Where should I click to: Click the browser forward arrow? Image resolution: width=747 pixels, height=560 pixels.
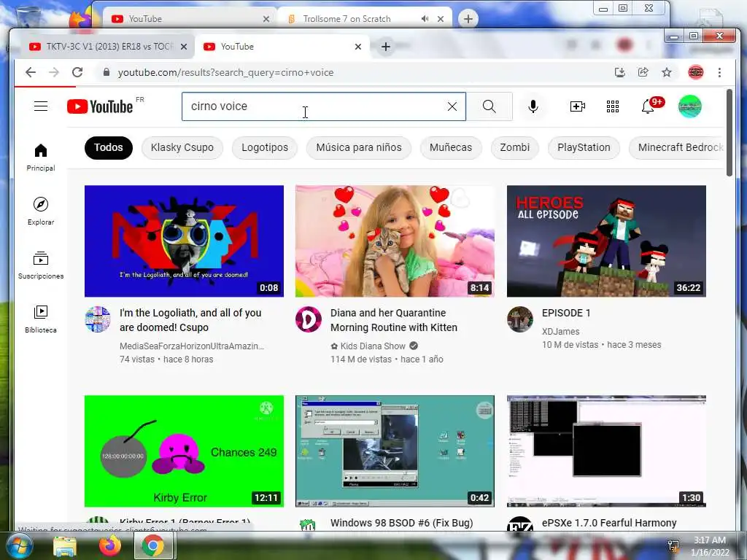[54, 72]
